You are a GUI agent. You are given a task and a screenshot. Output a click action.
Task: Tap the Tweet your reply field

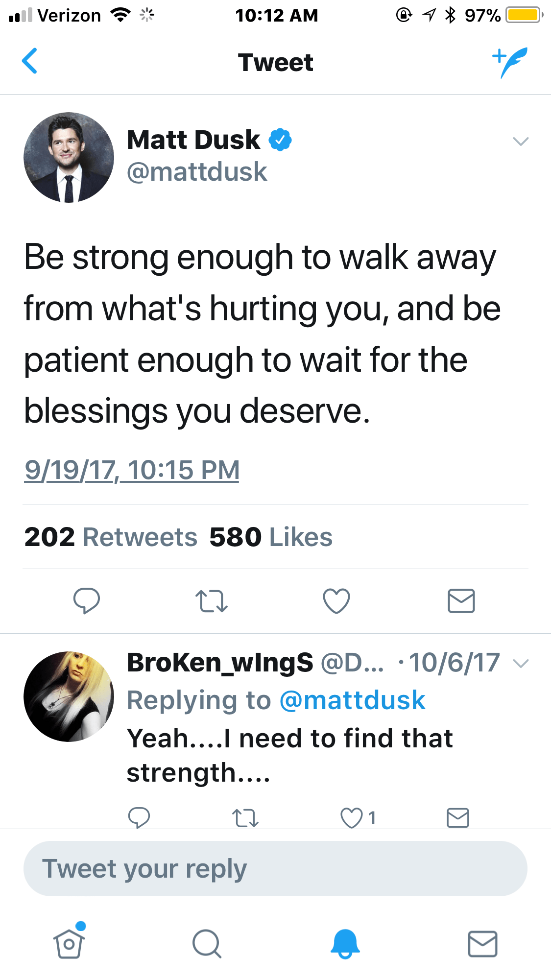275,869
